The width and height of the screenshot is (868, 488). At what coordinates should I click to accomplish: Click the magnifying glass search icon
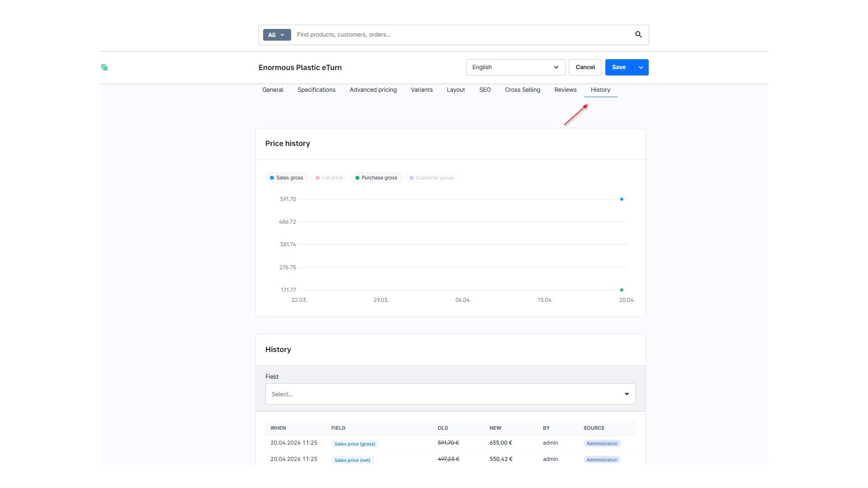click(638, 35)
